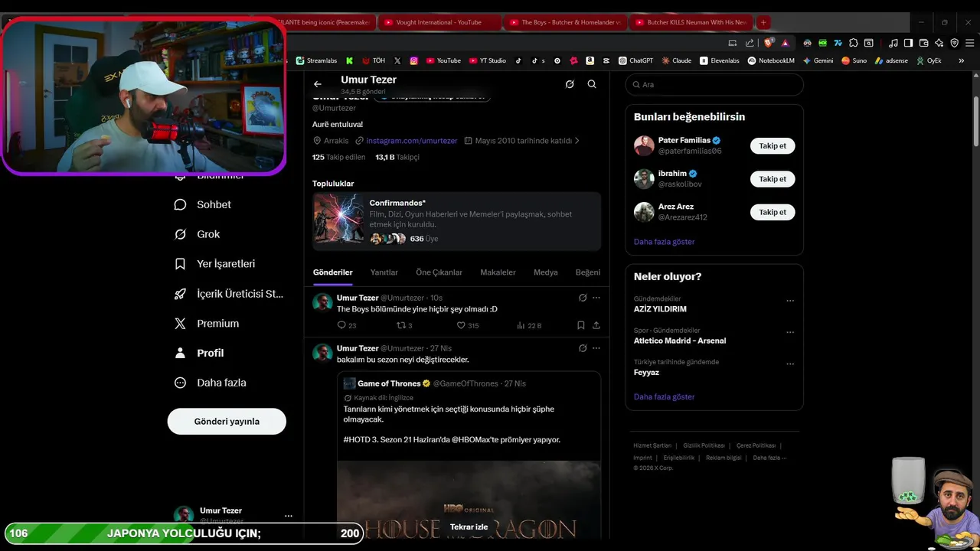Open Premium in the sidebar
Image resolution: width=980 pixels, height=551 pixels.
point(207,323)
